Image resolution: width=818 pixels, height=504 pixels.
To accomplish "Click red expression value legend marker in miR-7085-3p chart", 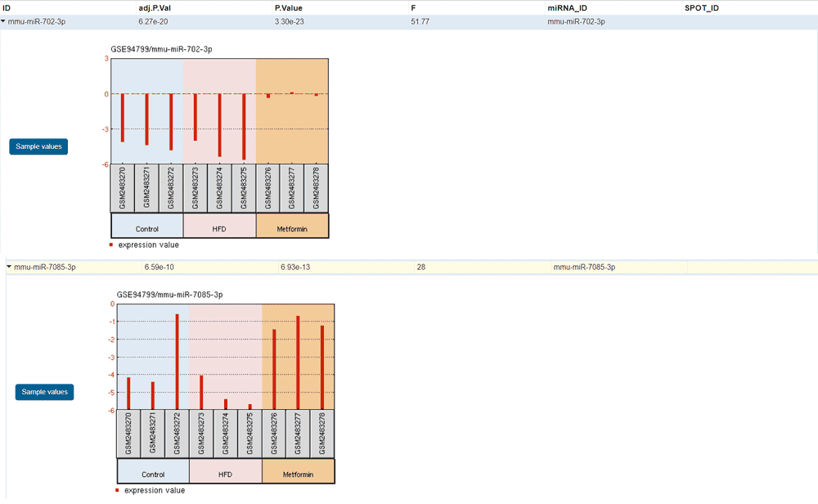I will [118, 490].
